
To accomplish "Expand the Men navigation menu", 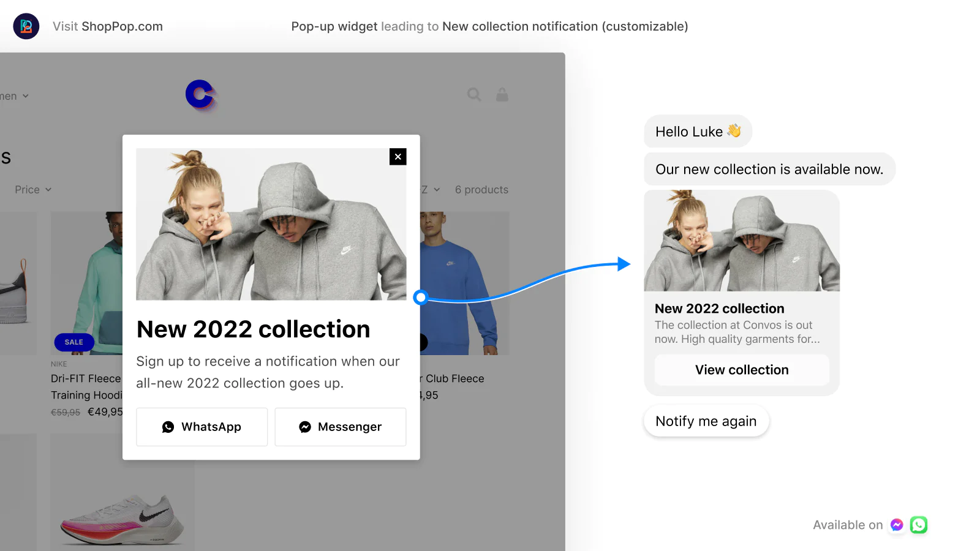I will coord(15,96).
